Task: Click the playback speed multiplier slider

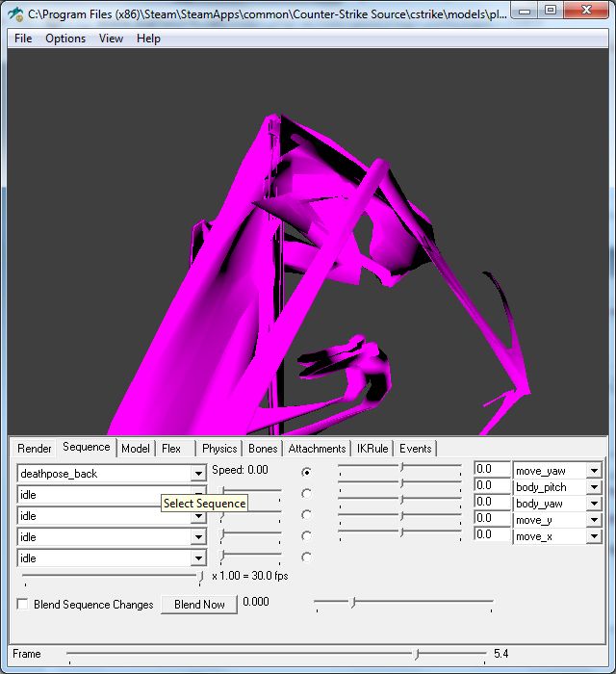Action: click(x=113, y=578)
